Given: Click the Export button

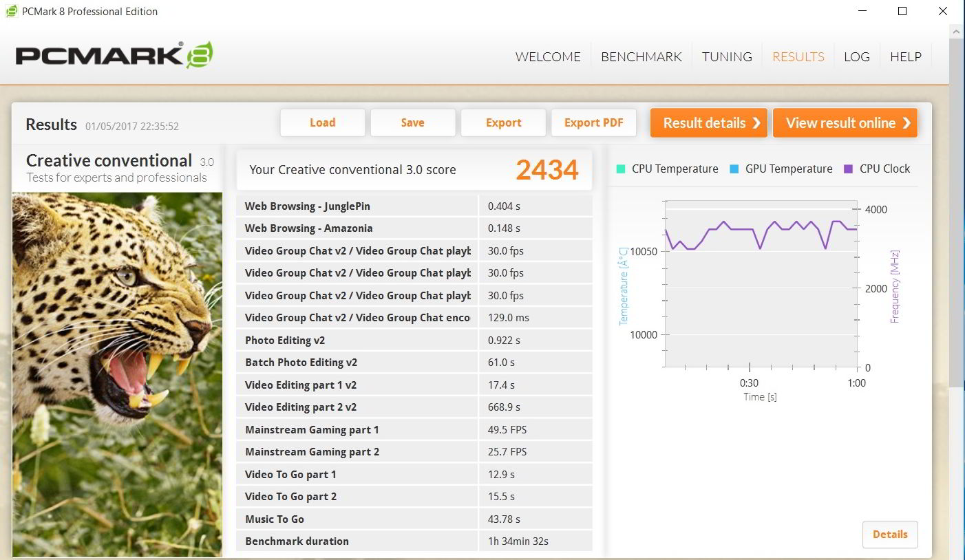Looking at the screenshot, I should click(x=503, y=123).
